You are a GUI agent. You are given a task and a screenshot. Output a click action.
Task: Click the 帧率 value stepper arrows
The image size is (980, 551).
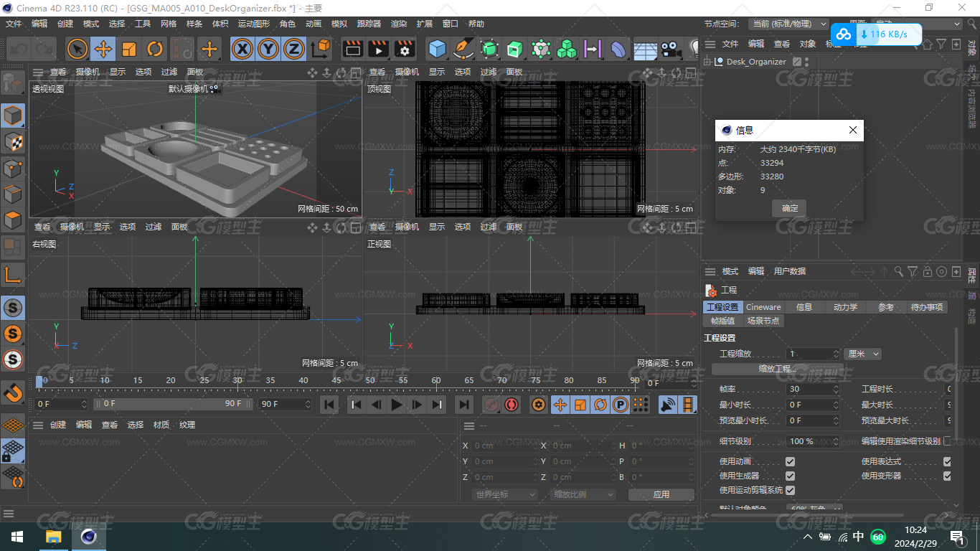[x=836, y=389]
